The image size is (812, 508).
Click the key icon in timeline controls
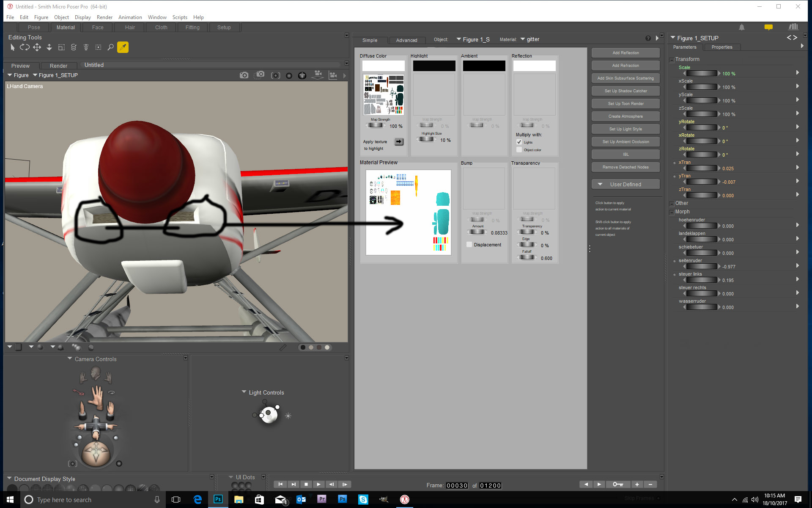(617, 484)
